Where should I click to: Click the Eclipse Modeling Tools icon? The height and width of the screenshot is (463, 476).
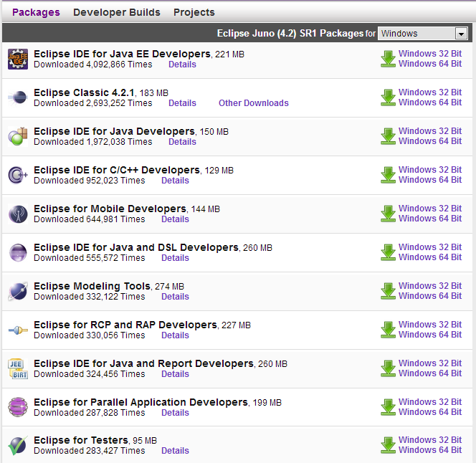[x=18, y=291]
